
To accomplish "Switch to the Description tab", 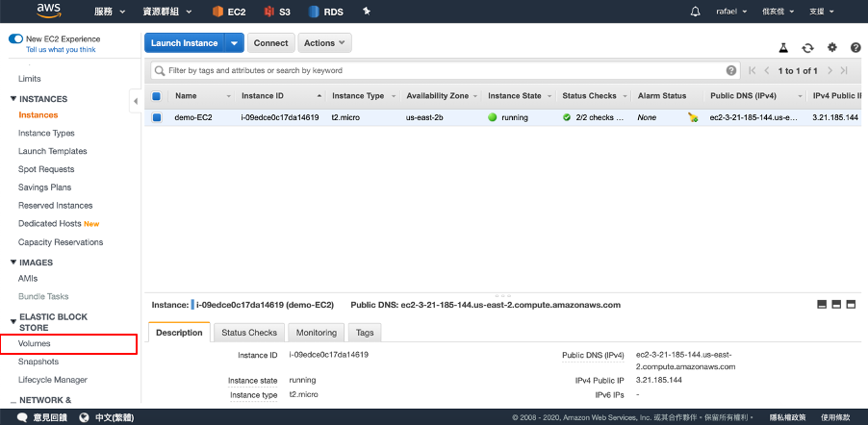I will pyautogui.click(x=179, y=333).
